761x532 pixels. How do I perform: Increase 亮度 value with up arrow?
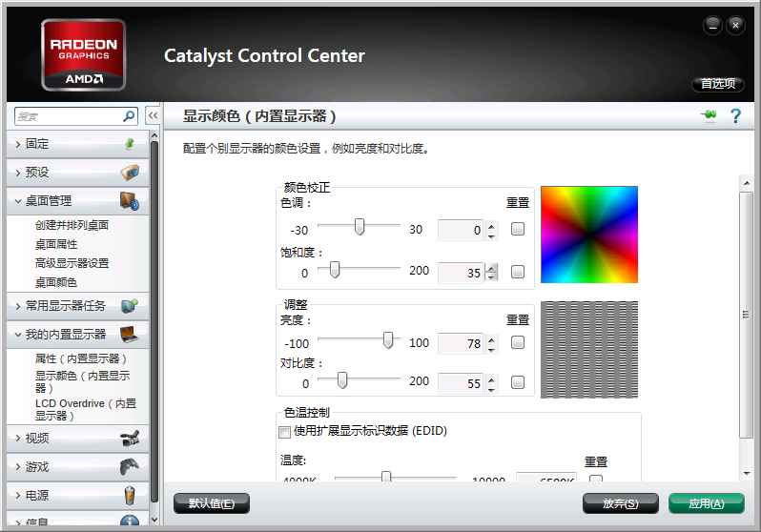pos(492,339)
